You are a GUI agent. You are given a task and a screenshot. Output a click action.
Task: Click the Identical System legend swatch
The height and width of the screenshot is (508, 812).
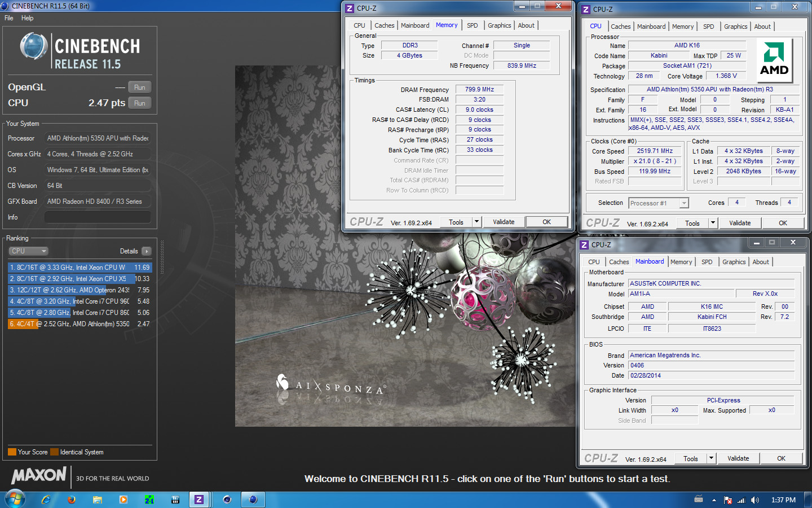point(54,452)
